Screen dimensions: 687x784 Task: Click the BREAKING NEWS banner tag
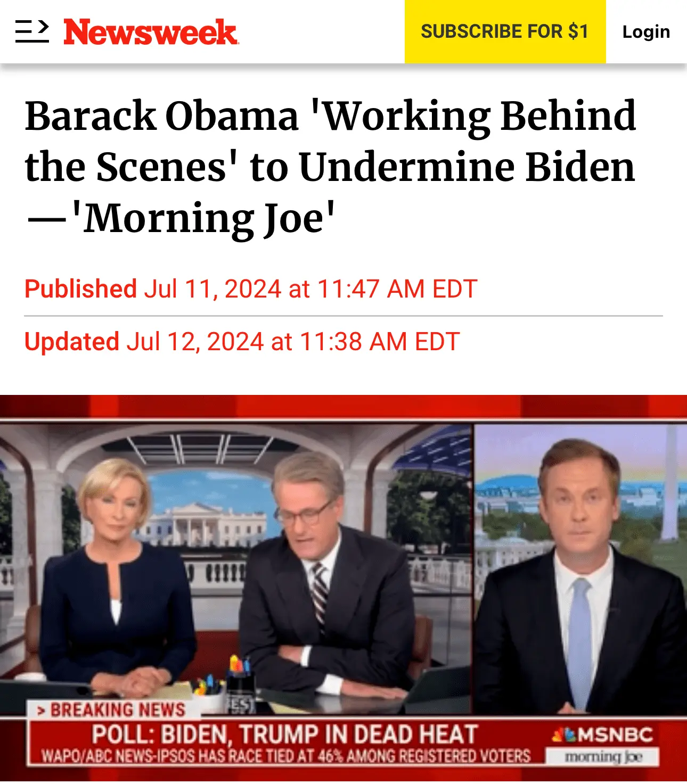[x=113, y=710]
